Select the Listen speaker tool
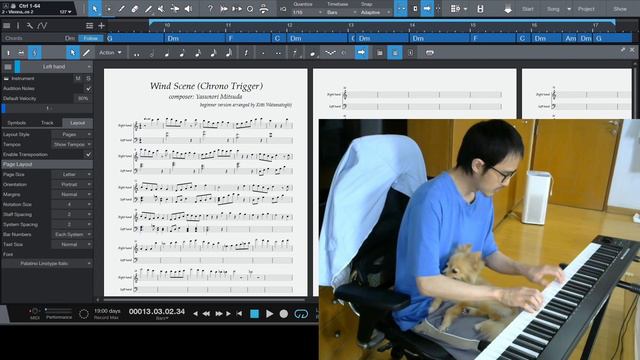The width and height of the screenshot is (640, 360). [188, 9]
